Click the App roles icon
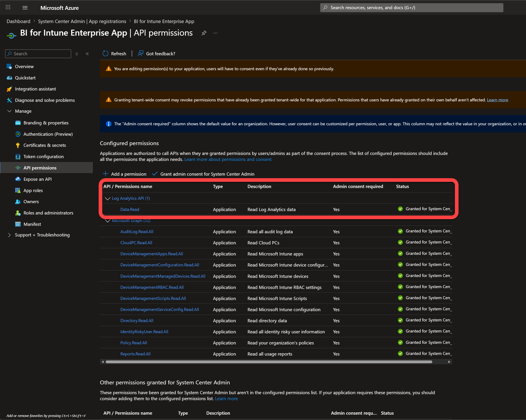 click(x=18, y=191)
